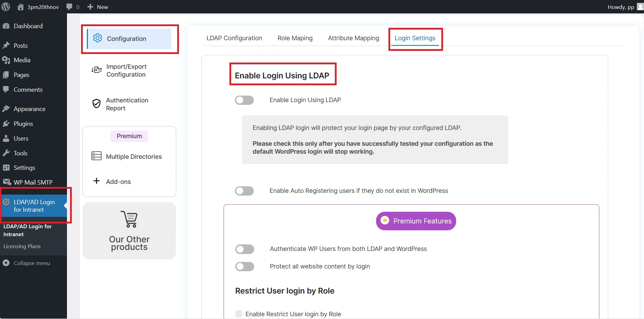Click the WordPress logo icon
This screenshot has width=644, height=319.
pyautogui.click(x=6, y=7)
